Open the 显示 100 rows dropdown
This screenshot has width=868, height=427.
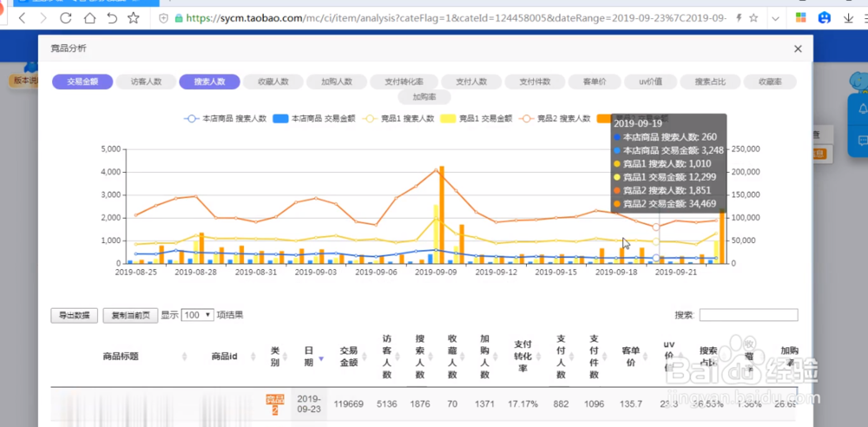(x=198, y=314)
